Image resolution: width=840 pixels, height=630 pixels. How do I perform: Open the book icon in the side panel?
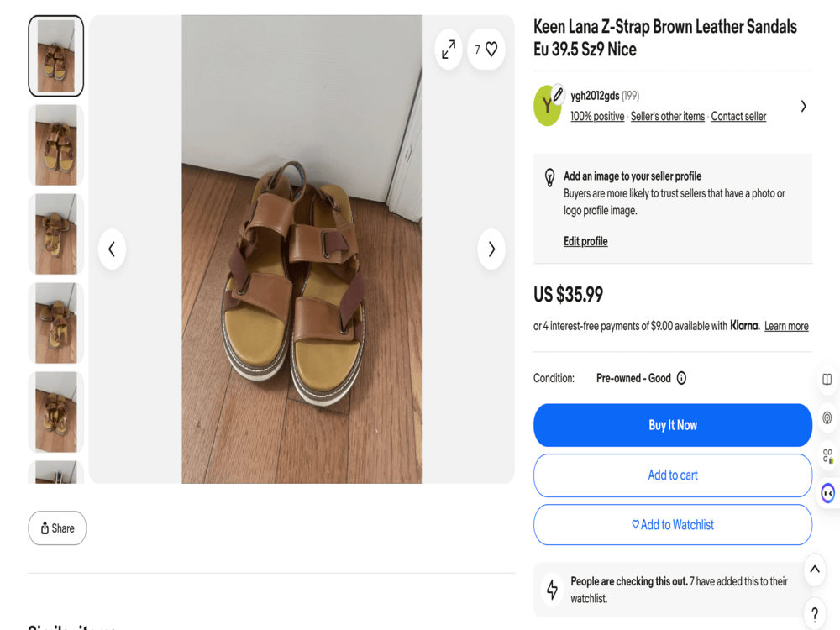827,380
